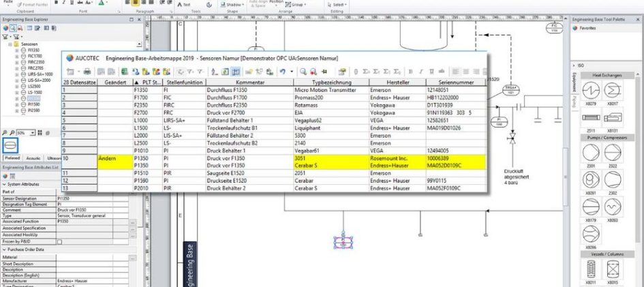Select the yellow Ändern cell in row 10

(115, 162)
